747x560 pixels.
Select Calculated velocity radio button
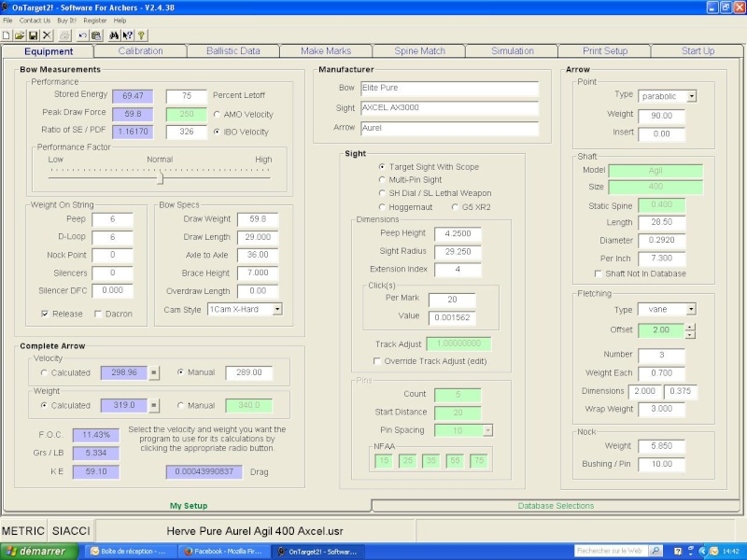(44, 372)
